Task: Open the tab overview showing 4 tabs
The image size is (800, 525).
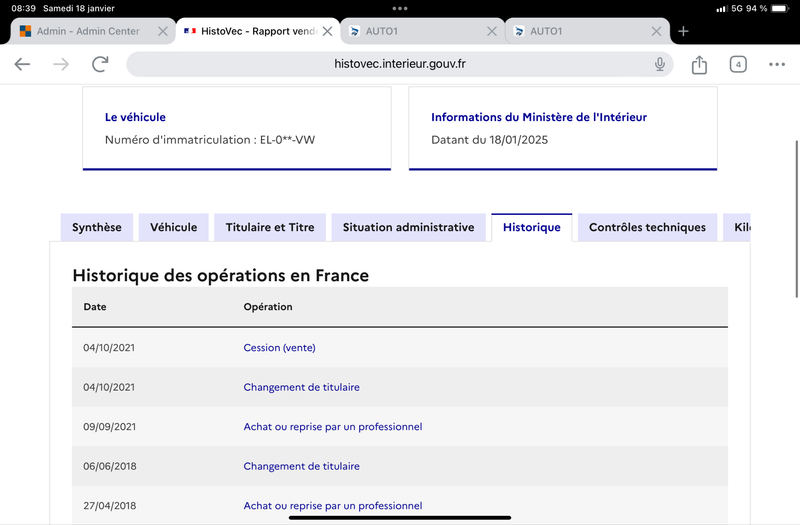Action: click(x=738, y=64)
